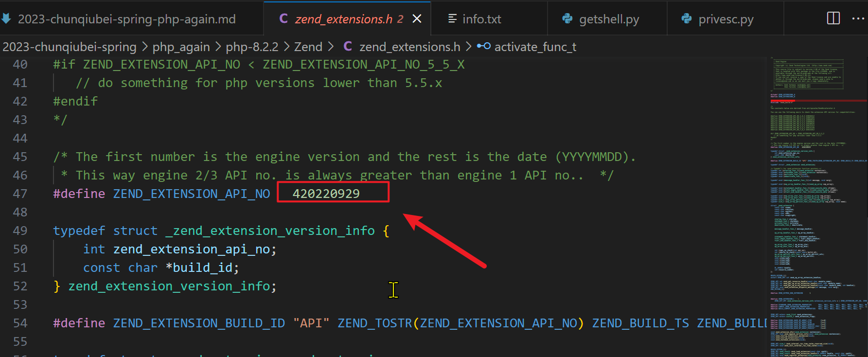868x357 pixels.
Task: Open the privesc.py tab
Action: pyautogui.click(x=726, y=19)
